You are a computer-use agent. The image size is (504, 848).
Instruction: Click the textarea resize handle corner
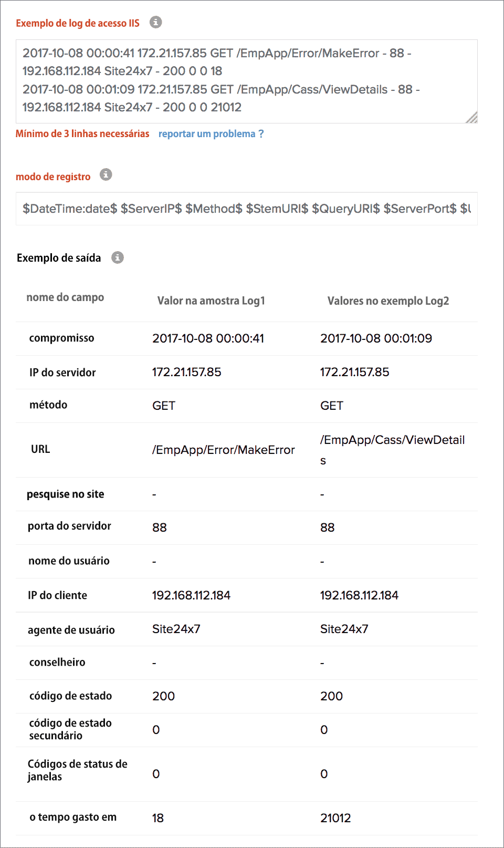[472, 118]
